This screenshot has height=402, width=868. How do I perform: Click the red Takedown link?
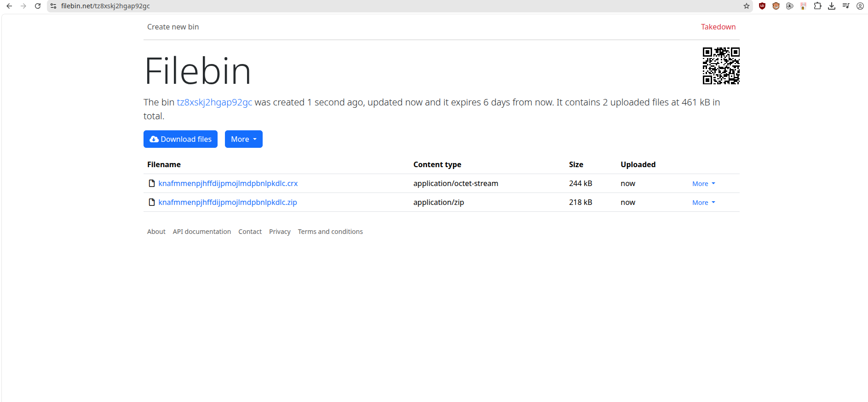pyautogui.click(x=718, y=27)
